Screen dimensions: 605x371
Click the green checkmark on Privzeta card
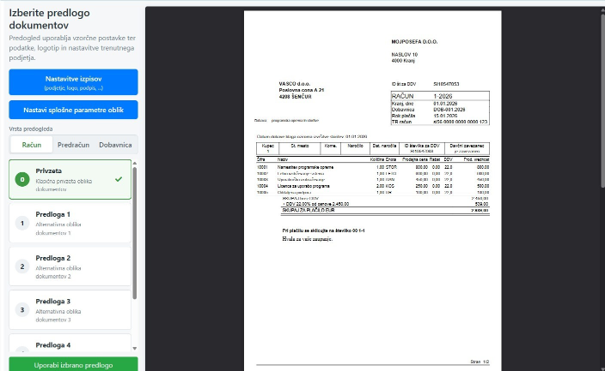coord(118,179)
